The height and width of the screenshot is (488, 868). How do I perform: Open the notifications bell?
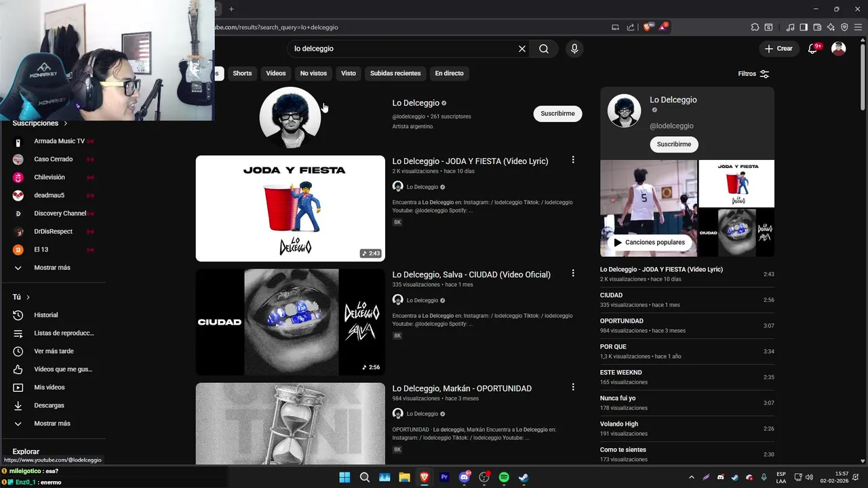tap(813, 49)
